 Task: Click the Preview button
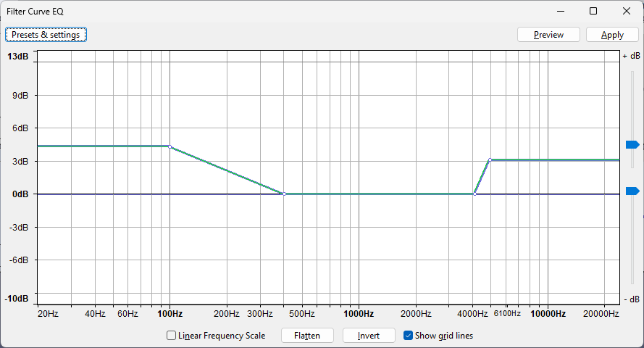tap(548, 35)
